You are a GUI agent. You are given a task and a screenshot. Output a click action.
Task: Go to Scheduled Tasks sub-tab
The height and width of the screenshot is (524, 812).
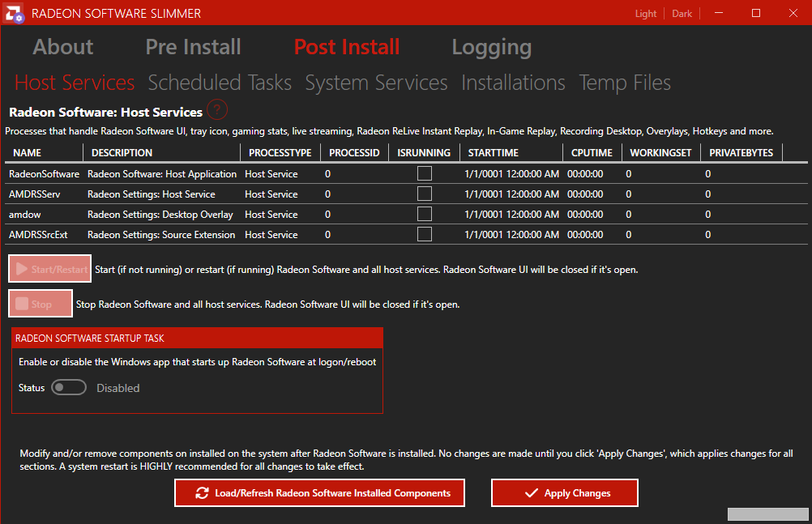click(x=220, y=83)
